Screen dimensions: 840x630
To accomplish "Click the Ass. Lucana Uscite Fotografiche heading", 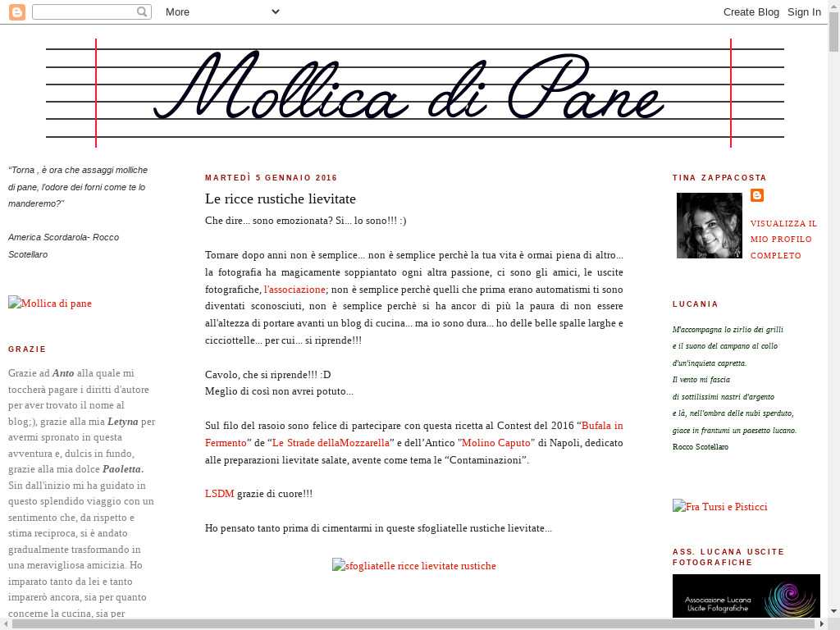I will 728,557.
